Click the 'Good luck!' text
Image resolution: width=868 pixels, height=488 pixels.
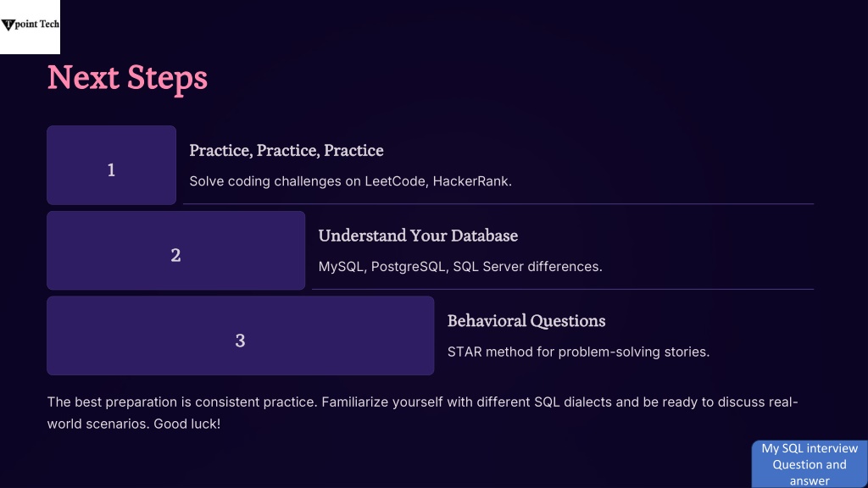click(187, 424)
